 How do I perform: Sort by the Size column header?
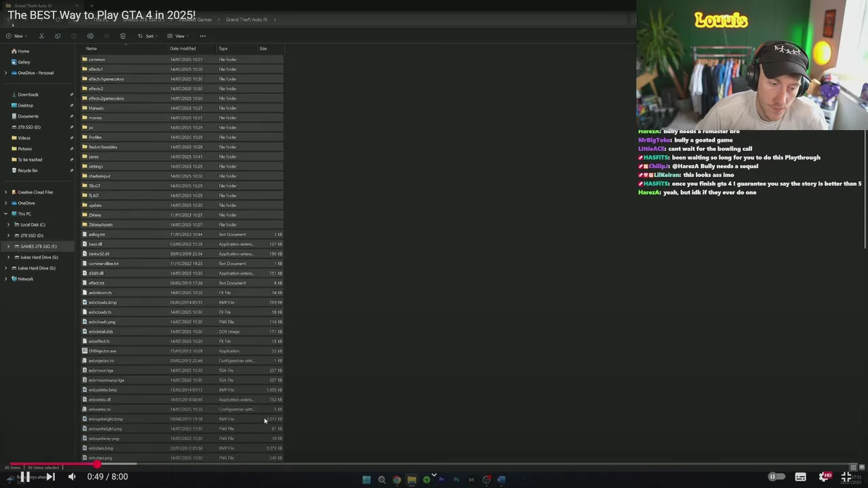click(x=263, y=49)
